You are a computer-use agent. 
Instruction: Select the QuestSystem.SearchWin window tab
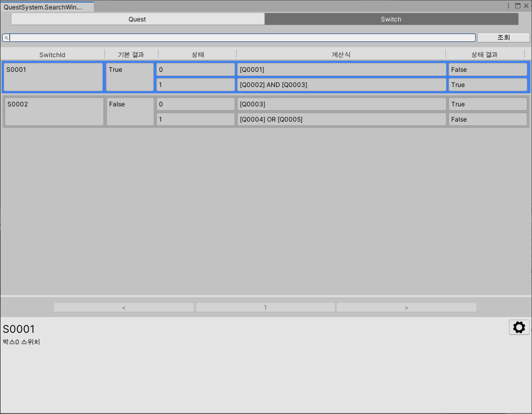[43, 7]
